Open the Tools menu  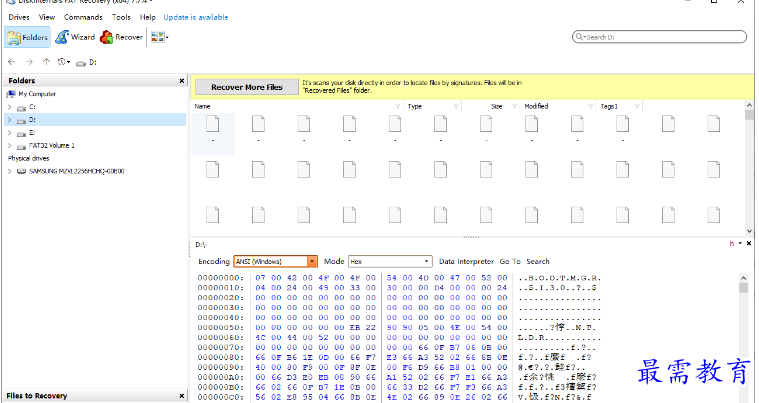(x=121, y=17)
